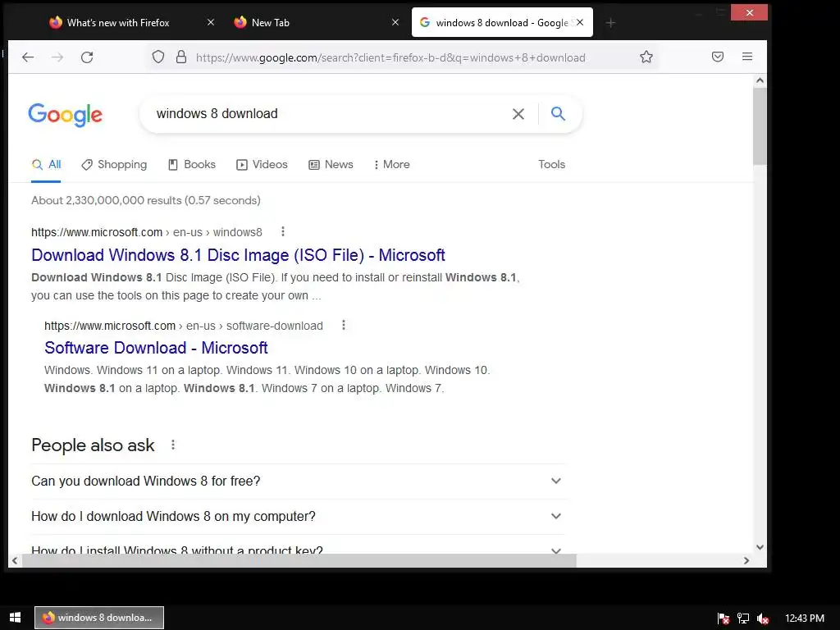Bookmark this page with the star icon

point(646,57)
